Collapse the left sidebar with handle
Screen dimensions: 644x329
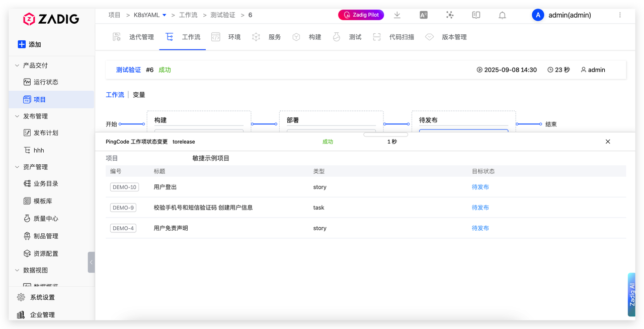click(91, 262)
